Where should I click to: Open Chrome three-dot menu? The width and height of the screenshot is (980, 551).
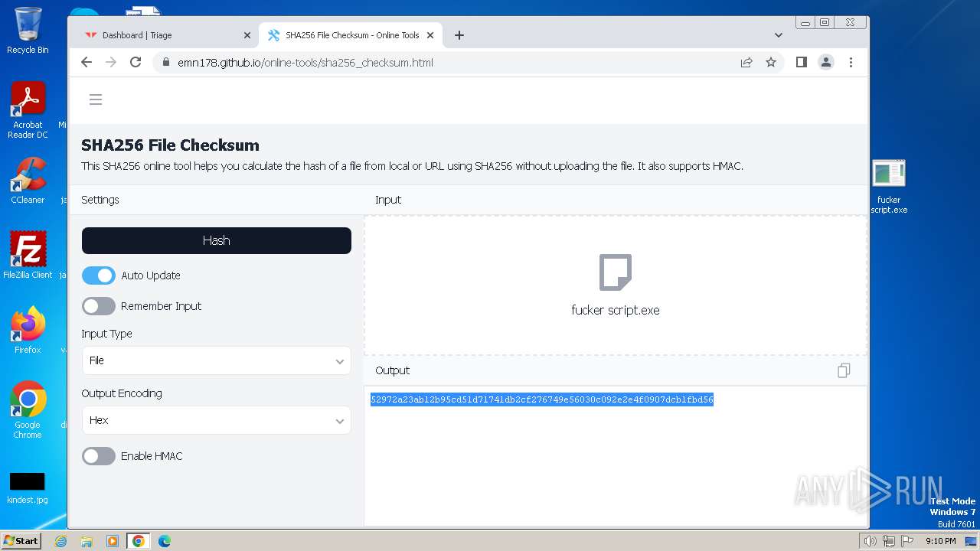click(x=851, y=63)
